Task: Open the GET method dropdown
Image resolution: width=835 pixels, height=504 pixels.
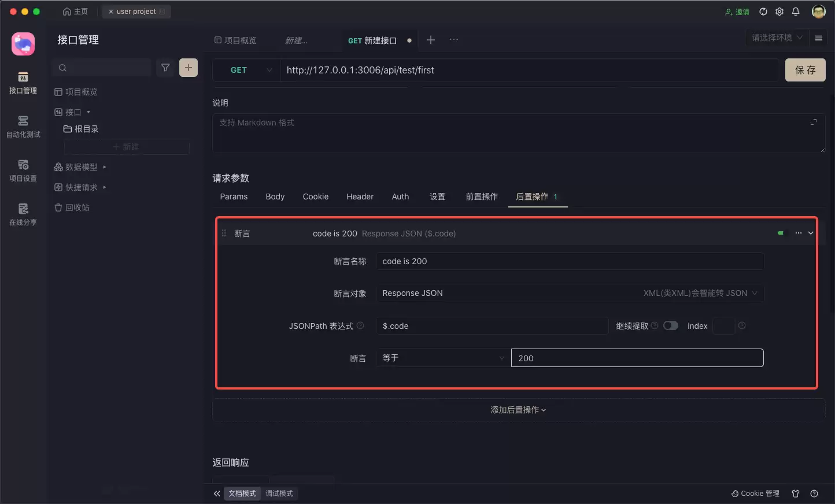Action: coord(246,70)
